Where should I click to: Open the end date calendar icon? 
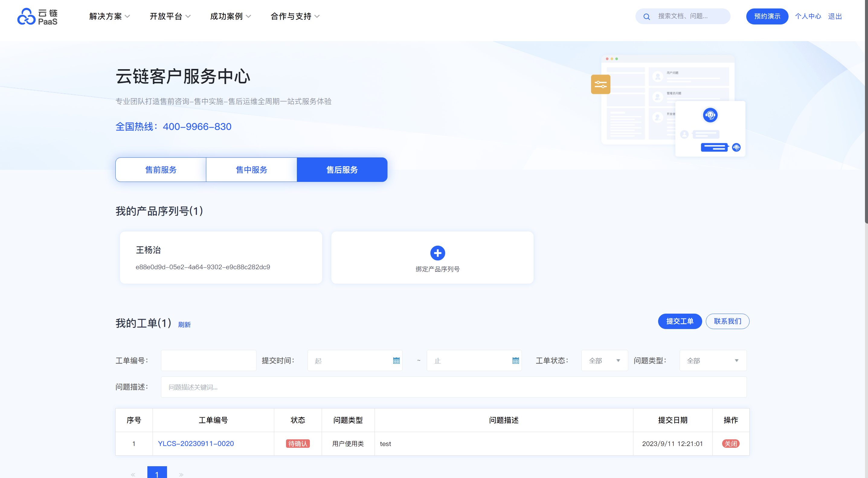click(x=515, y=360)
